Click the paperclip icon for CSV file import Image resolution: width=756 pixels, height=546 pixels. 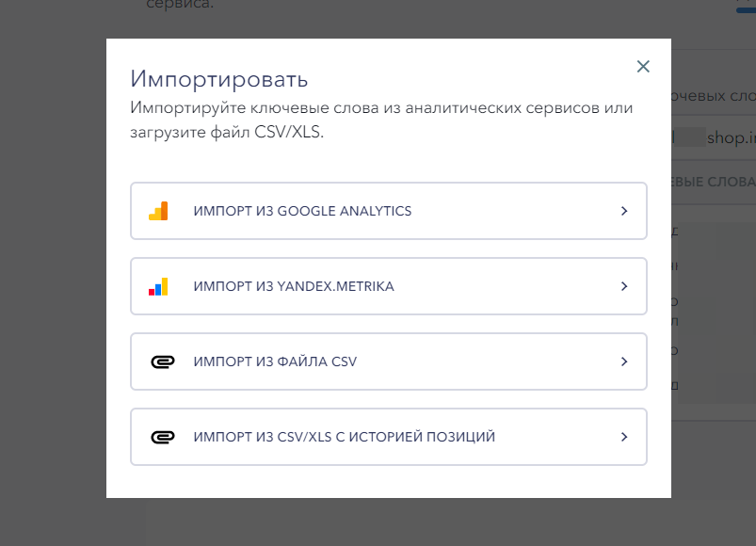(x=162, y=361)
